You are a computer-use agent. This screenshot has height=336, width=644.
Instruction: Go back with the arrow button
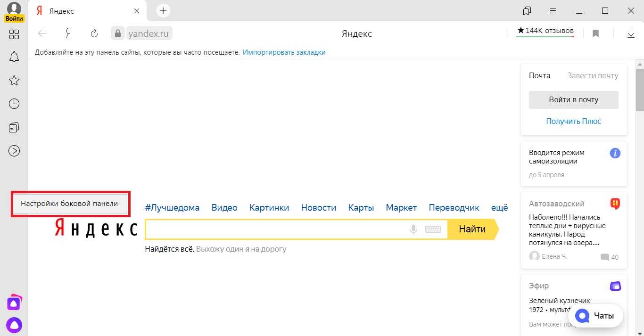(42, 33)
